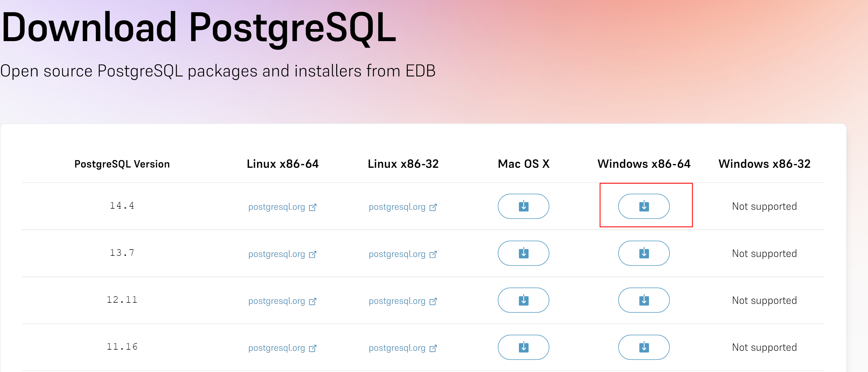Select the version cell 11.16
The width and height of the screenshot is (868, 372).
point(122,347)
